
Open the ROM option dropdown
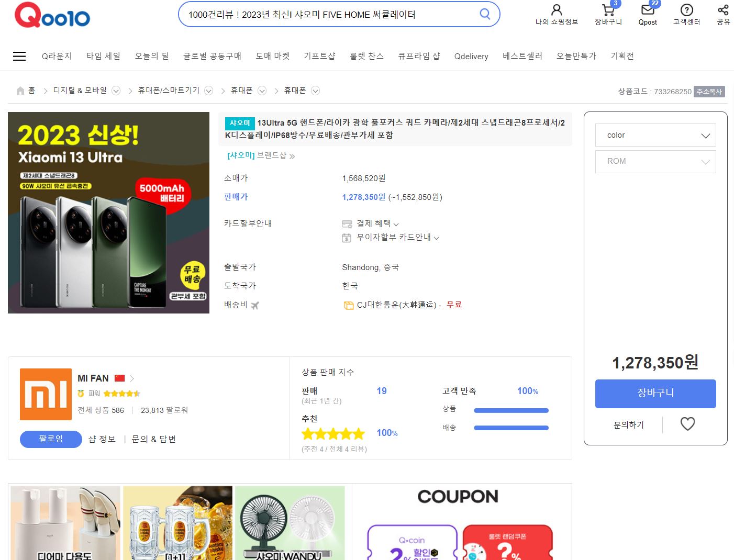point(655,161)
